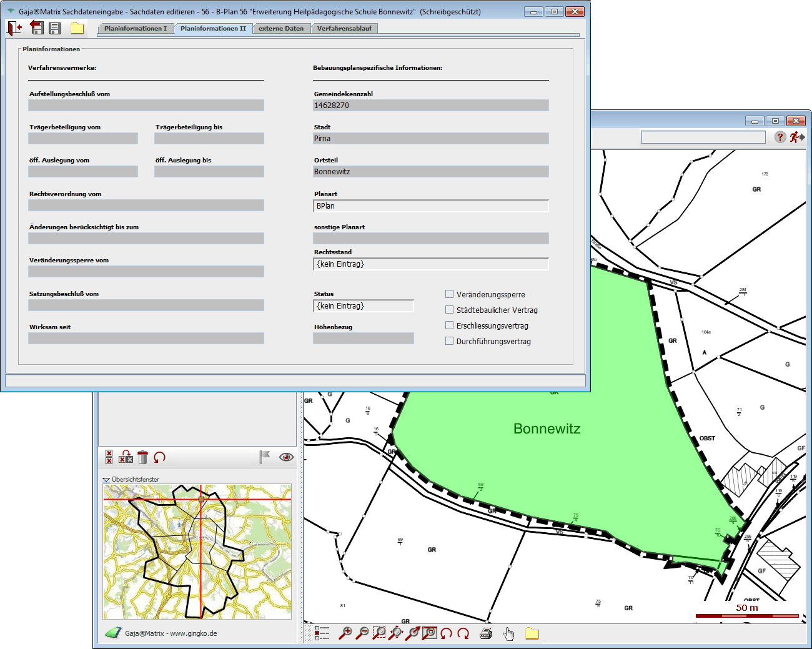Open the Rechtsstand combo box
The image size is (812, 649).
click(x=430, y=264)
